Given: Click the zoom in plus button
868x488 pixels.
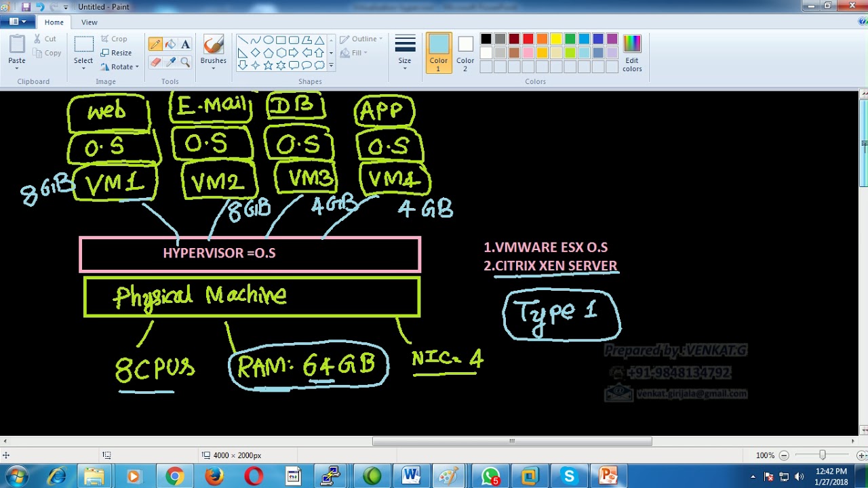Looking at the screenshot, I should click(x=861, y=455).
